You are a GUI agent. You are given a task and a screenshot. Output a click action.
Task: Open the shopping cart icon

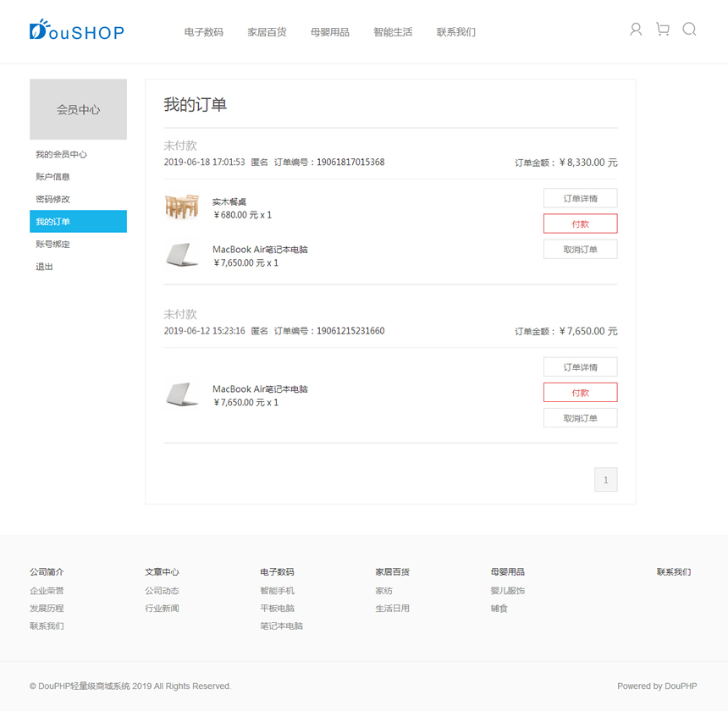(x=663, y=30)
